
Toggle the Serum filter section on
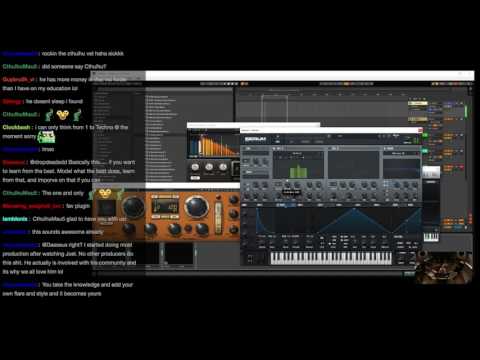pyautogui.click(x=385, y=148)
